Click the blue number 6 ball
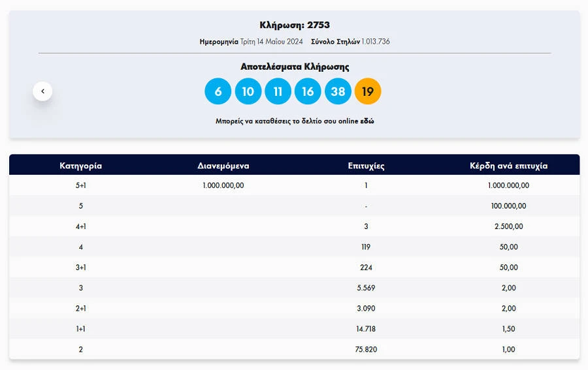This screenshot has height=370, width=588. coord(218,91)
